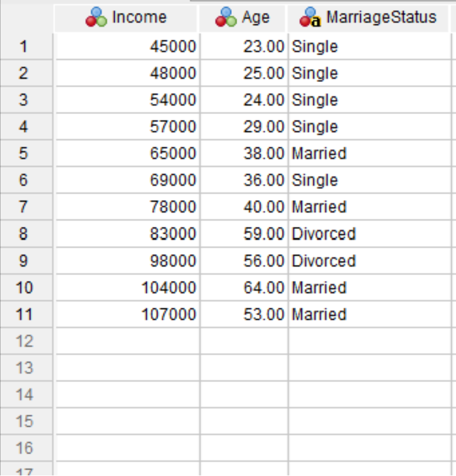
Task: Click the empty Income cell in row 13
Action: (x=128, y=368)
